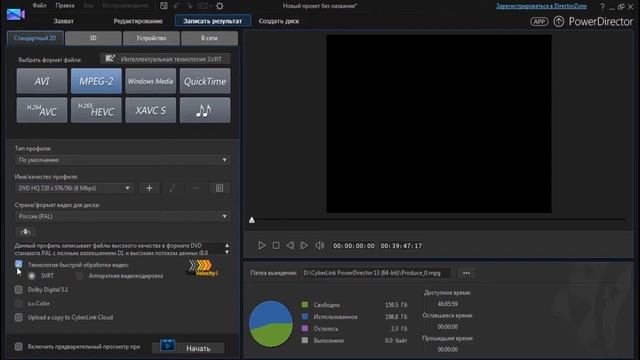
Task: Click the green Свободно color legend
Action: click(x=305, y=304)
